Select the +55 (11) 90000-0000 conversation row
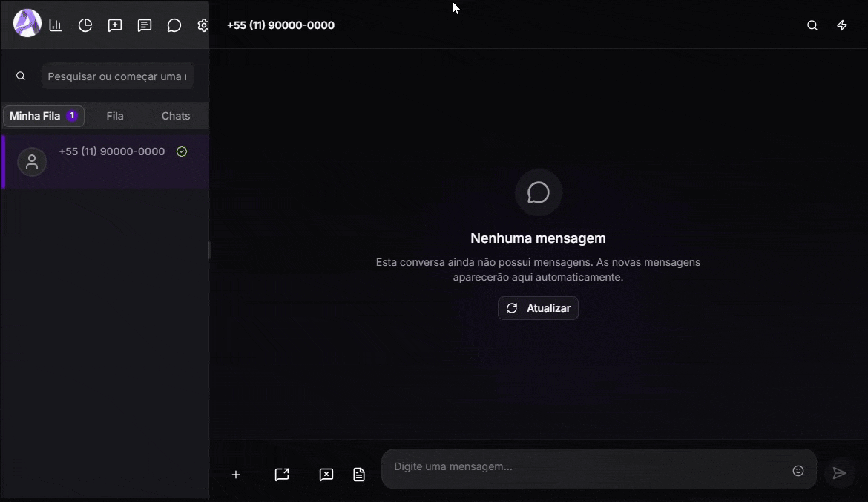The width and height of the screenshot is (868, 502). [x=105, y=162]
